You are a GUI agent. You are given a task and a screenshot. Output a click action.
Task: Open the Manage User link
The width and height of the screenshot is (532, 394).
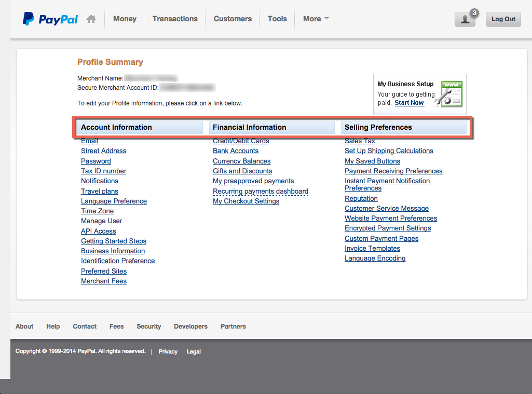(101, 221)
